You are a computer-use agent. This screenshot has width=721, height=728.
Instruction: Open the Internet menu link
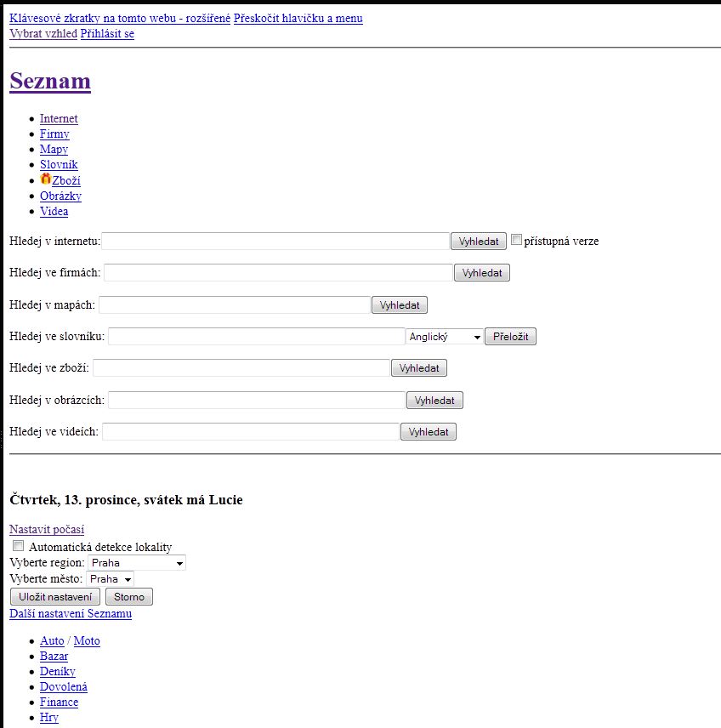tap(59, 118)
